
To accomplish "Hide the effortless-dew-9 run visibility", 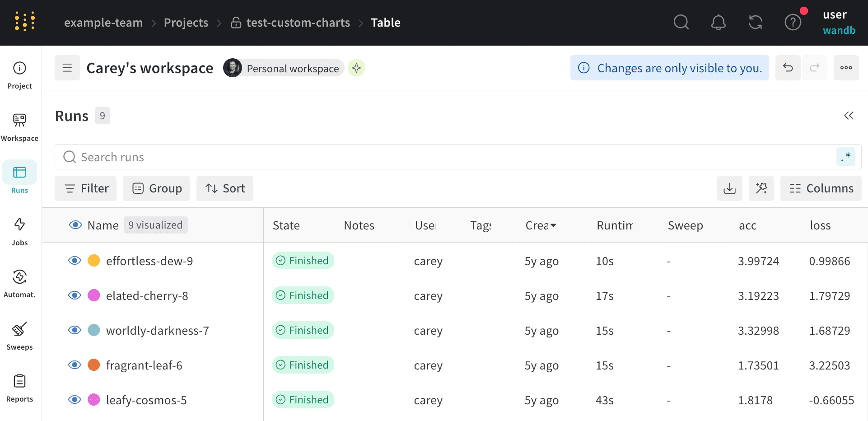I will pos(75,261).
